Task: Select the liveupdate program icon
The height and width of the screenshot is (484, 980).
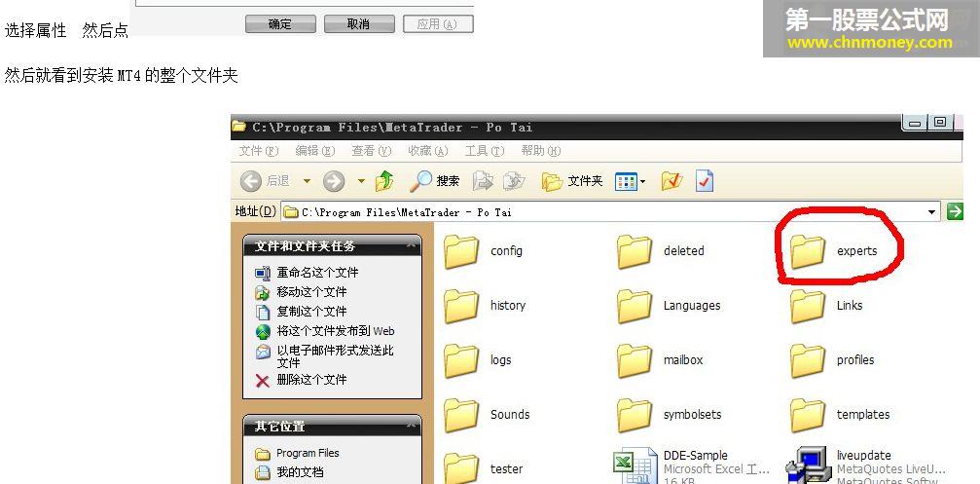Action: (808, 466)
